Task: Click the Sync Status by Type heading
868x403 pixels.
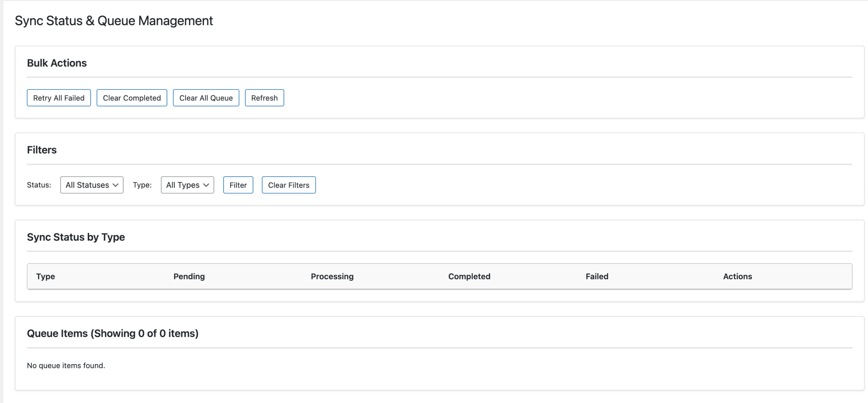Action: click(76, 237)
